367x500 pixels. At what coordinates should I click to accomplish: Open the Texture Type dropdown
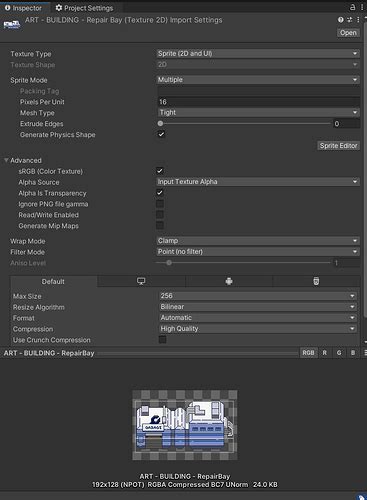click(x=258, y=53)
